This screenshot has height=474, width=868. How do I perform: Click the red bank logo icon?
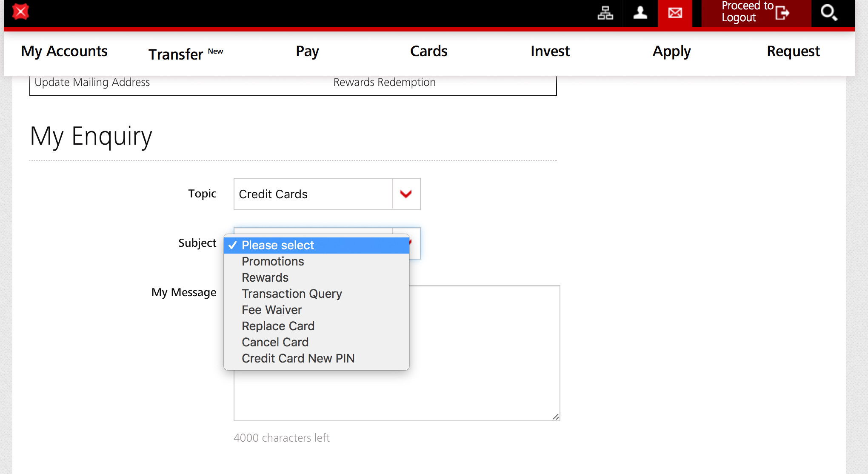[x=20, y=11]
